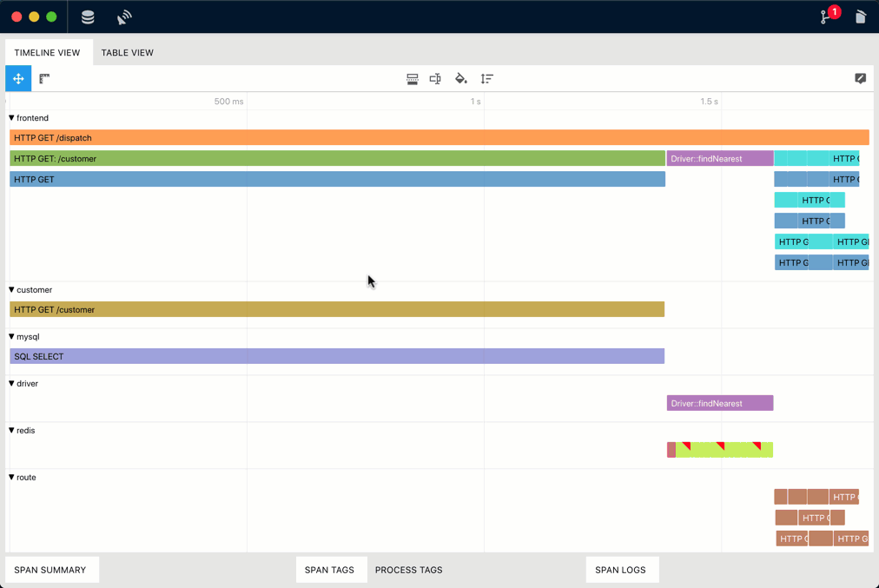The height and width of the screenshot is (588, 879).
Task: Select the ruler measurement tool
Action: pyautogui.click(x=44, y=78)
